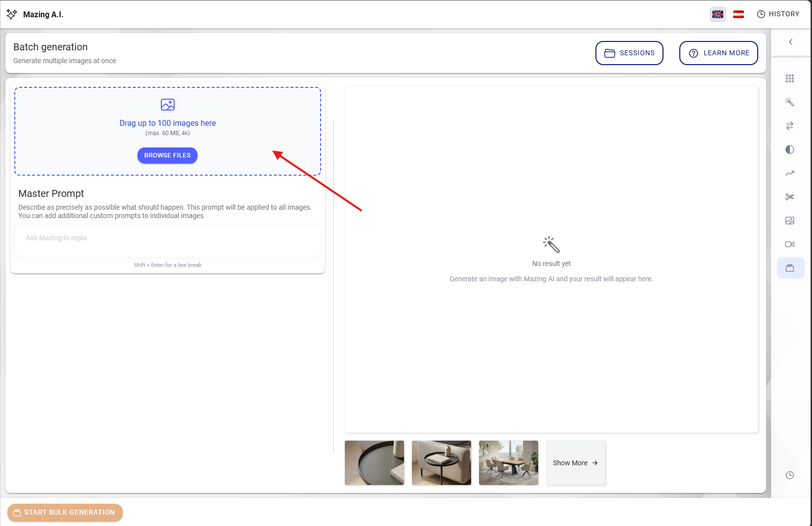Focus the Master Prompt text field

168,241
